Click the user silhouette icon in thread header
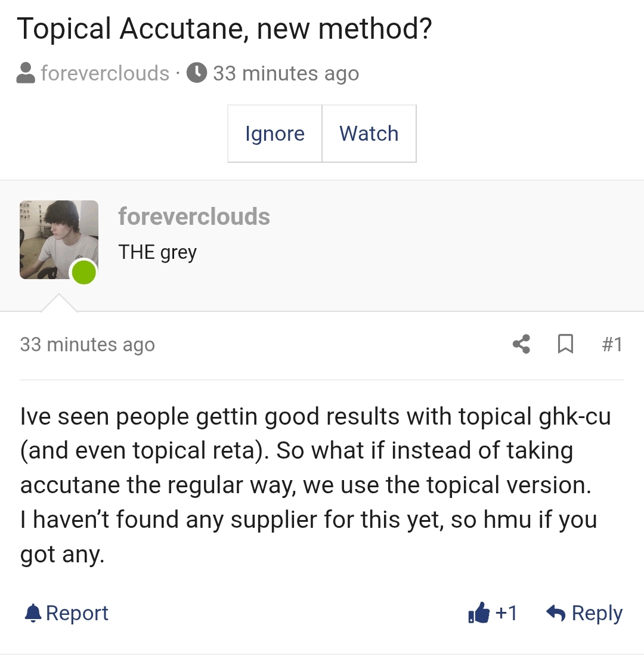Image resolution: width=644 pixels, height=662 pixels. tap(26, 73)
